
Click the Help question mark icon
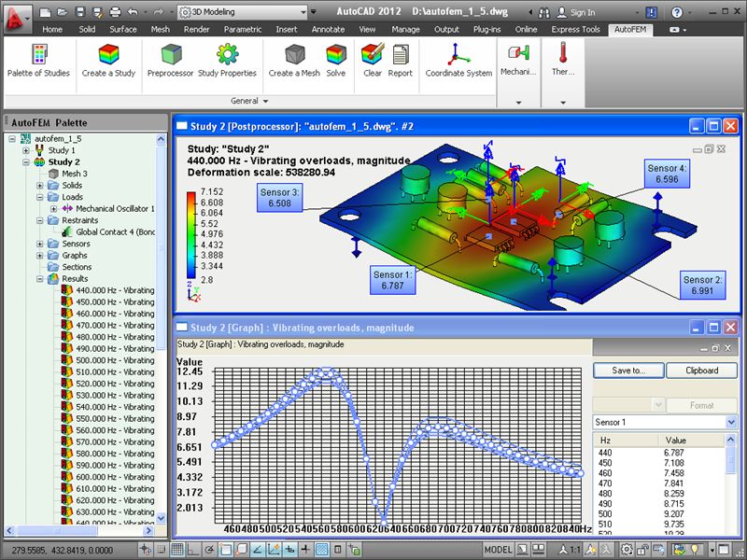click(x=676, y=12)
